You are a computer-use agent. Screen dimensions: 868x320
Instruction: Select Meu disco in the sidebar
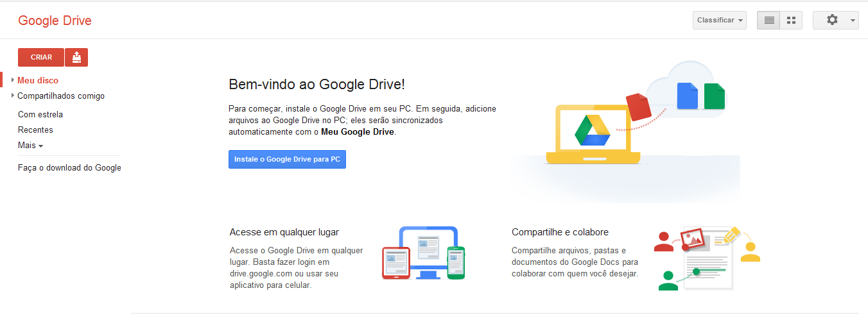[38, 81]
